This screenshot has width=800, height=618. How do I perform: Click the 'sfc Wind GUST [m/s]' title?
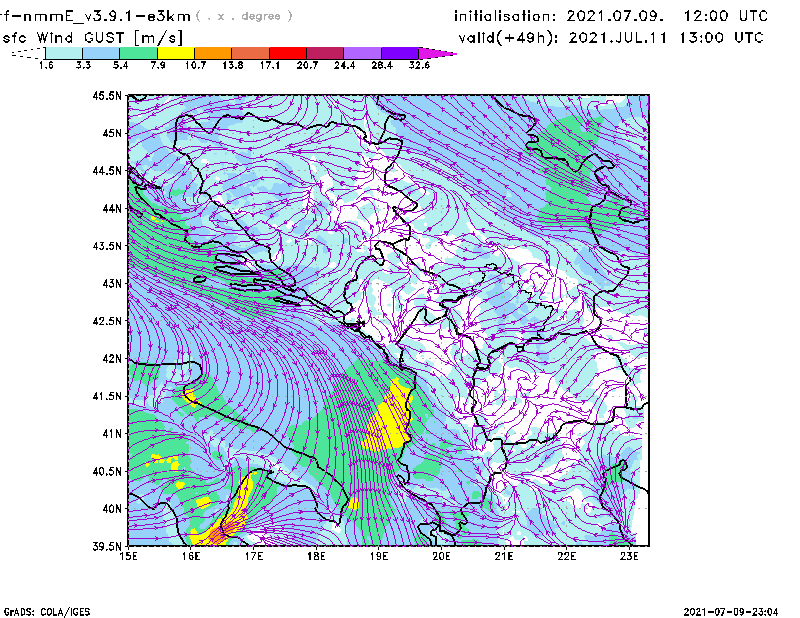tap(92, 38)
